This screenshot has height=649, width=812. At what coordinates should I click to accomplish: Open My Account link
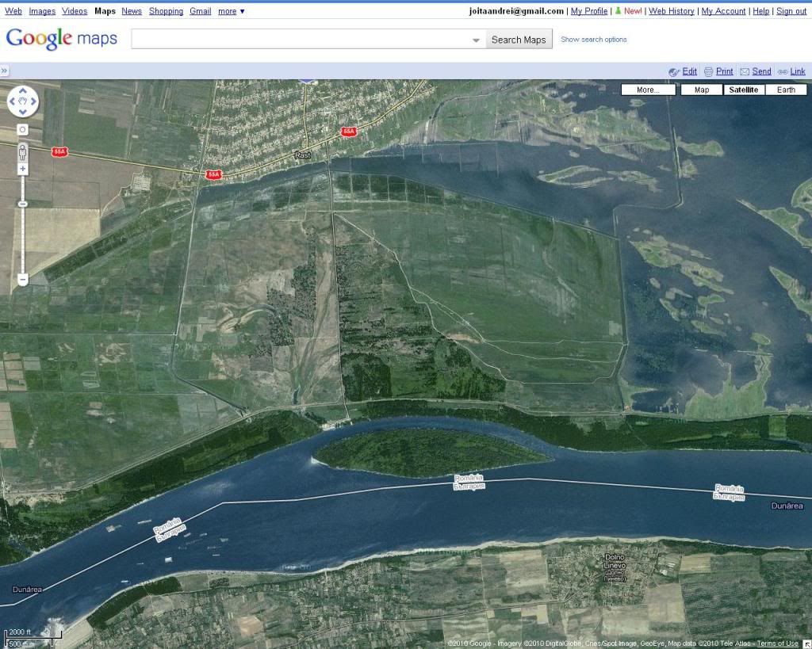[x=723, y=11]
